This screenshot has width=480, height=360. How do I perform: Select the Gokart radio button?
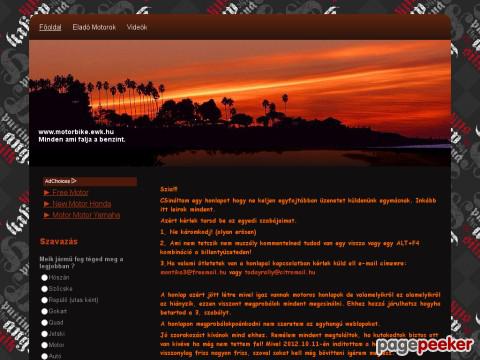point(44,311)
